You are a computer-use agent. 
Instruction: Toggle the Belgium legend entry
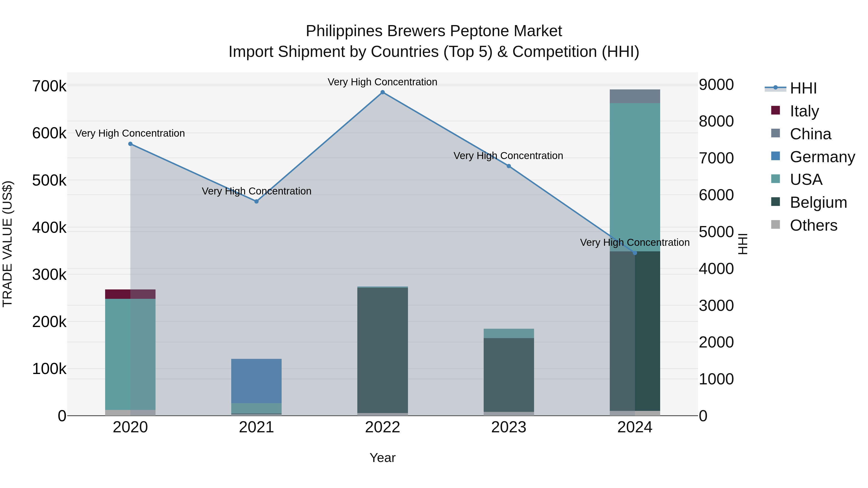pyautogui.click(x=809, y=202)
